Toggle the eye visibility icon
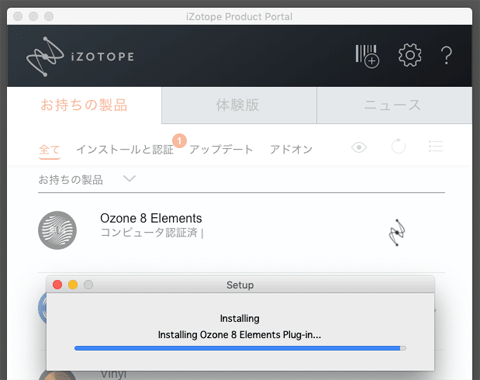480x380 pixels. 359,147
